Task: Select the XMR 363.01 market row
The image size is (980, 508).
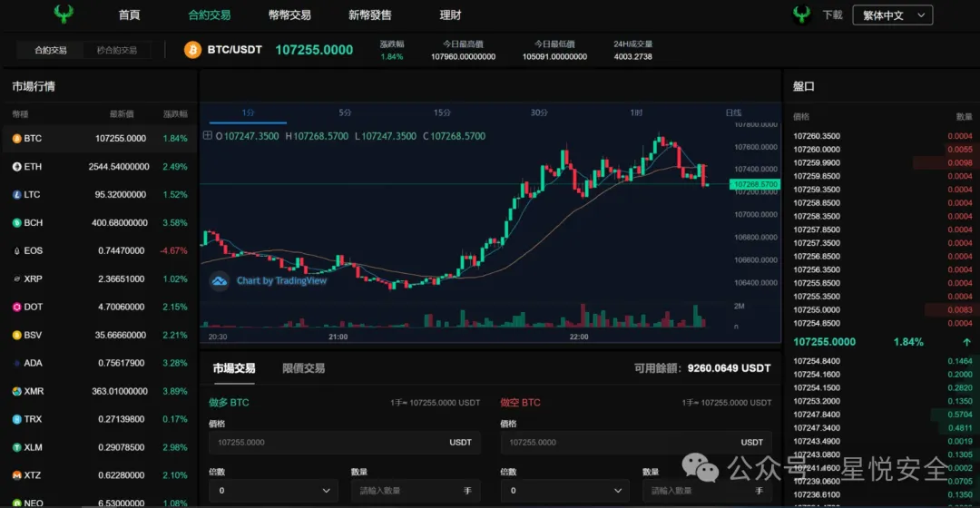Action: click(x=100, y=391)
